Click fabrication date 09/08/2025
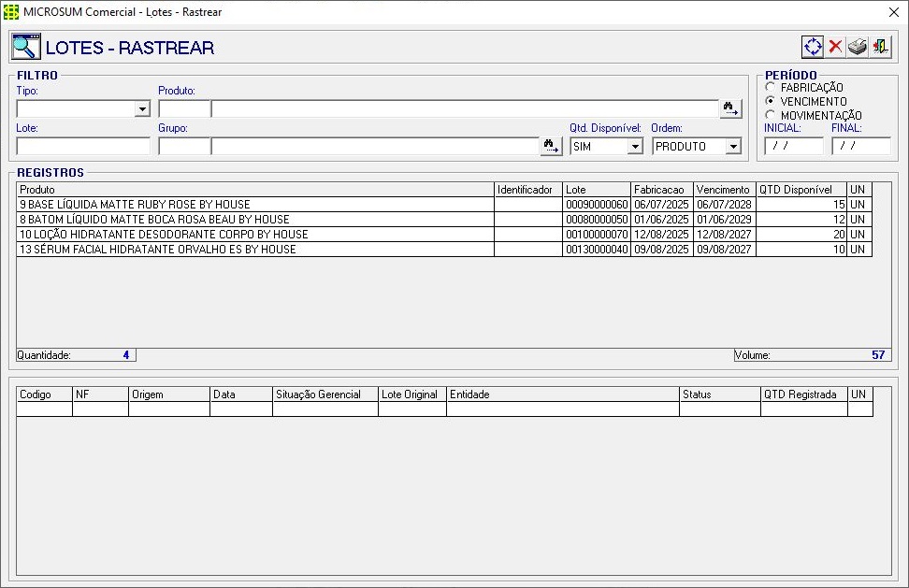This screenshot has height=588, width=909. click(662, 250)
